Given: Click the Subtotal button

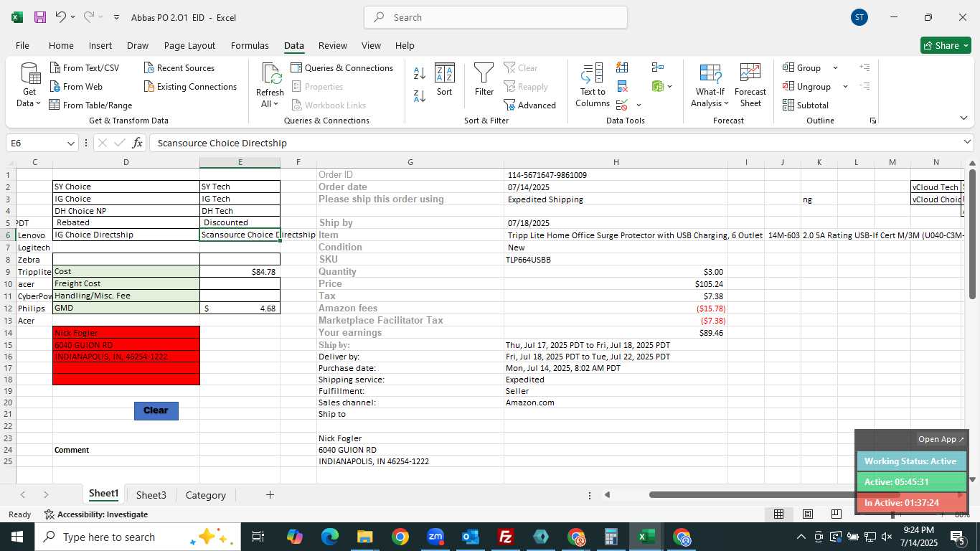Looking at the screenshot, I should [806, 105].
